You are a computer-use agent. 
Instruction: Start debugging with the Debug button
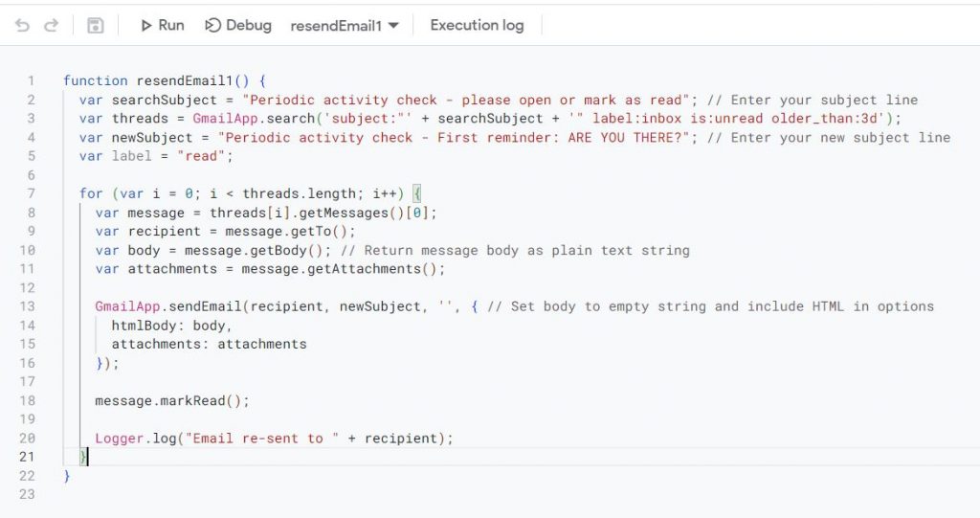(238, 26)
